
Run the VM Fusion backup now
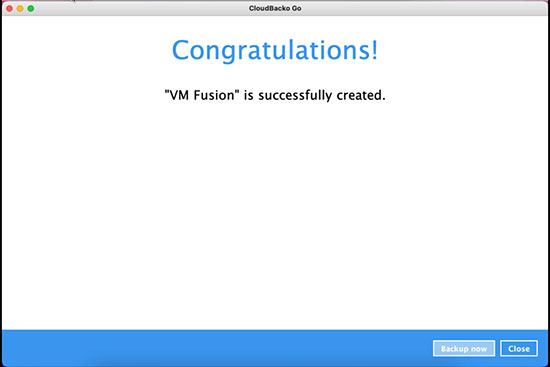click(464, 348)
